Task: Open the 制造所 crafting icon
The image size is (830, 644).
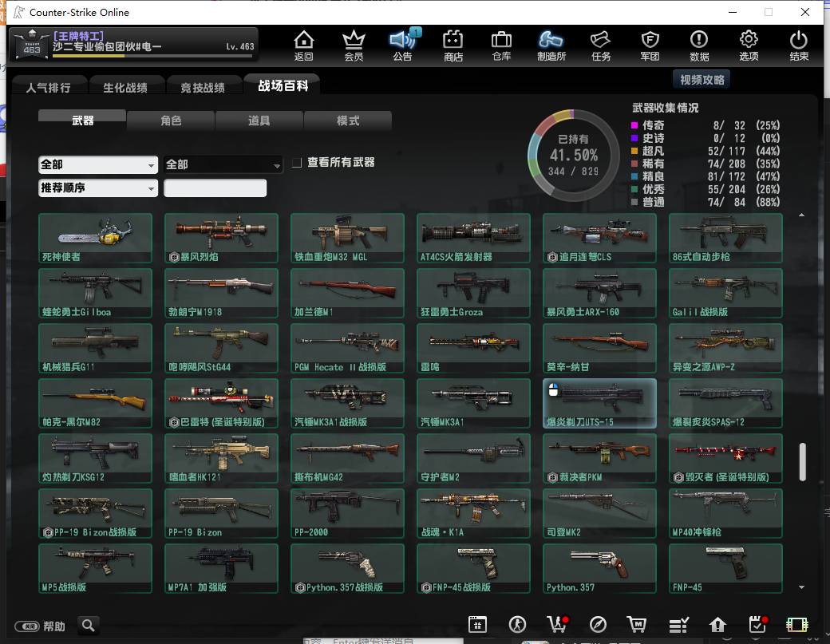Action: point(551,45)
